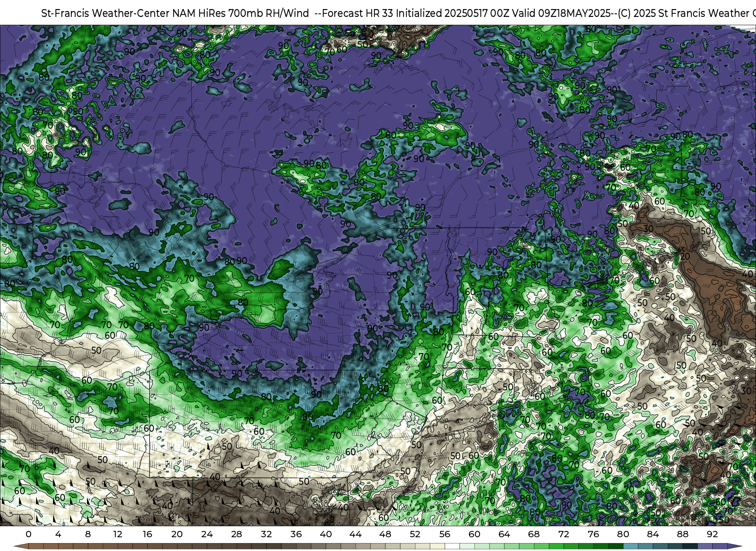The image size is (756, 551).
Task: Click the colorbar label '40'
Action: [326, 534]
